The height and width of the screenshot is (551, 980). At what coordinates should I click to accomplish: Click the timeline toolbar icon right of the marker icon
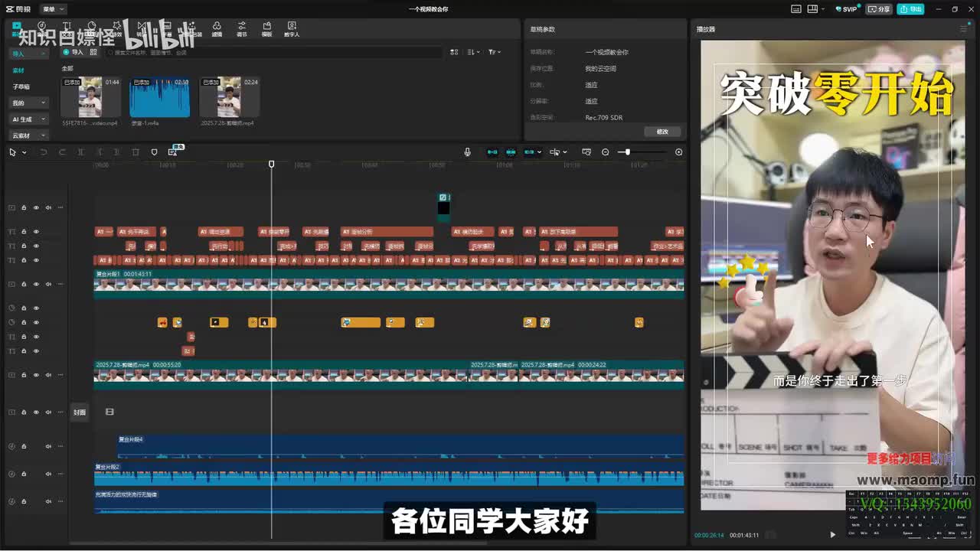(x=172, y=152)
